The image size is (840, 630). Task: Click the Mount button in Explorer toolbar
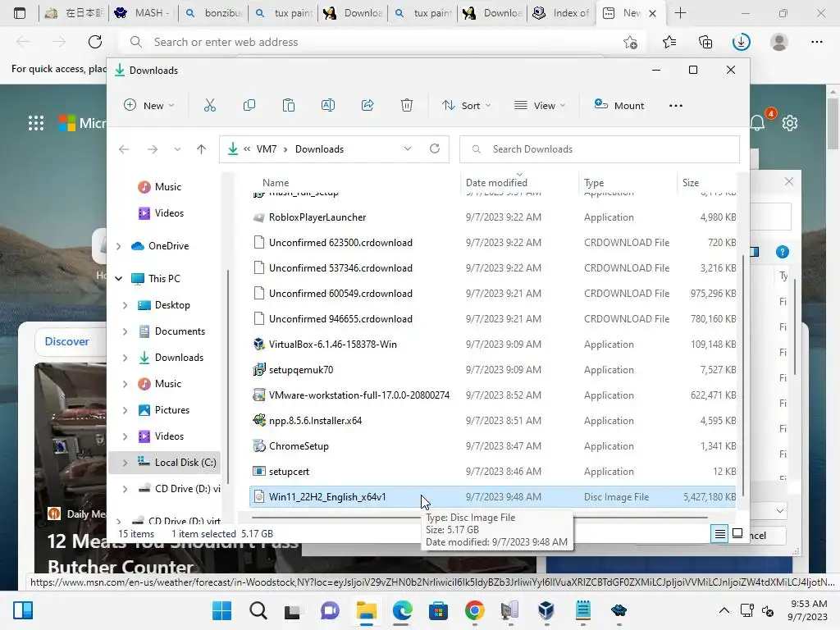(x=619, y=106)
